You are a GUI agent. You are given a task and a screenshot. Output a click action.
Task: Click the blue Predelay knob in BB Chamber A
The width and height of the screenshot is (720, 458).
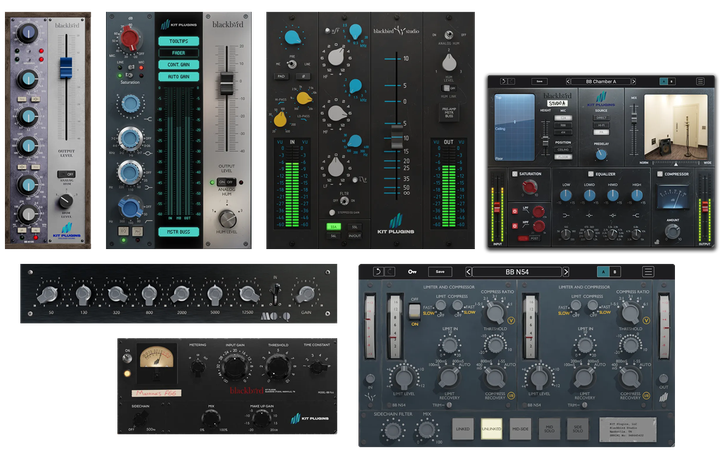click(601, 155)
